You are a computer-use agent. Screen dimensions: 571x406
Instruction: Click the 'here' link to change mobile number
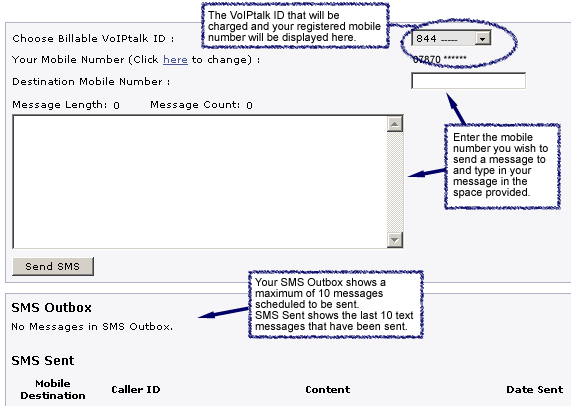click(175, 59)
